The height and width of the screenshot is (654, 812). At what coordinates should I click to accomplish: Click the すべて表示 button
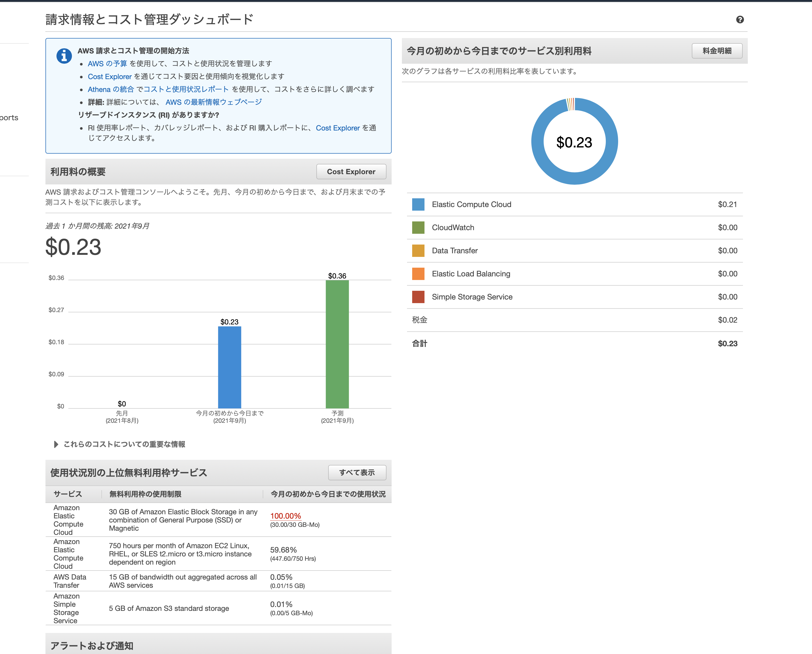[357, 472]
